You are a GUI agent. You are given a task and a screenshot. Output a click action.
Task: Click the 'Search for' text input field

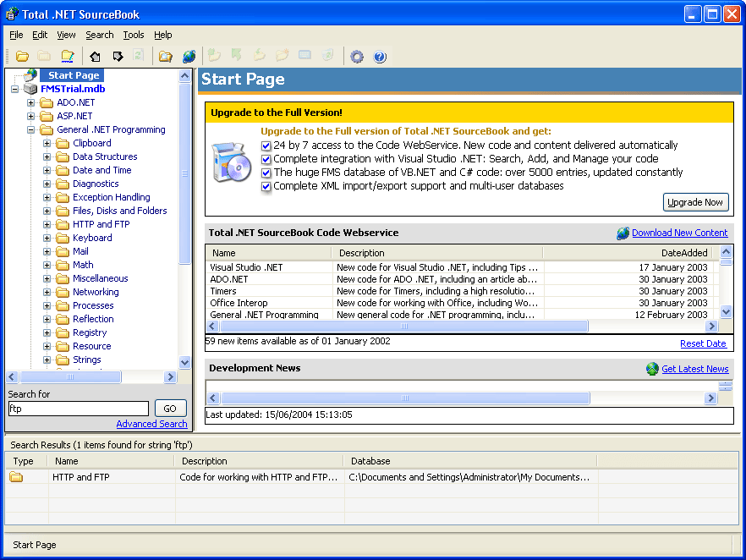(79, 409)
